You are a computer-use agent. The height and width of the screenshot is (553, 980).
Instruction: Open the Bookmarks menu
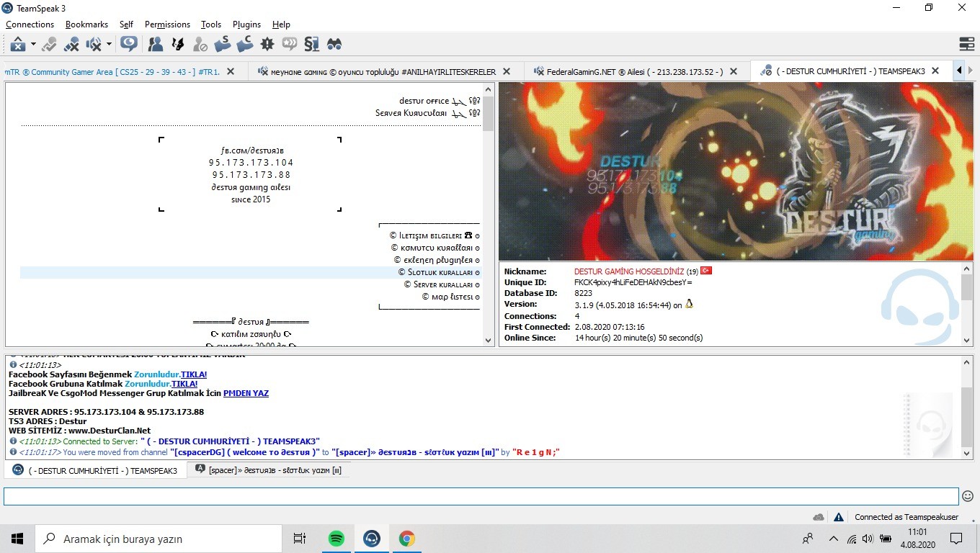[86, 24]
